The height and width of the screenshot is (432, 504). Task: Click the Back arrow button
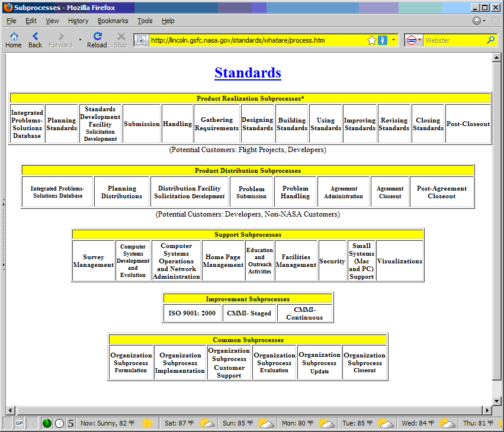[35, 40]
